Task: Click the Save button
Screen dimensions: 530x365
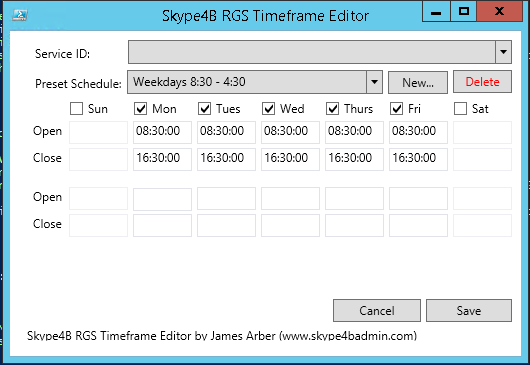Action: tap(469, 310)
